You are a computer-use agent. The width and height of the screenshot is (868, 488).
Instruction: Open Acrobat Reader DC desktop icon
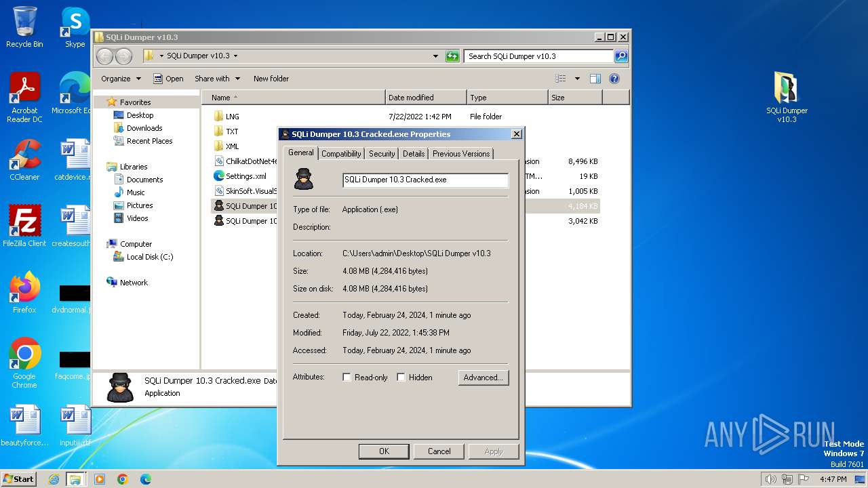pyautogui.click(x=24, y=98)
